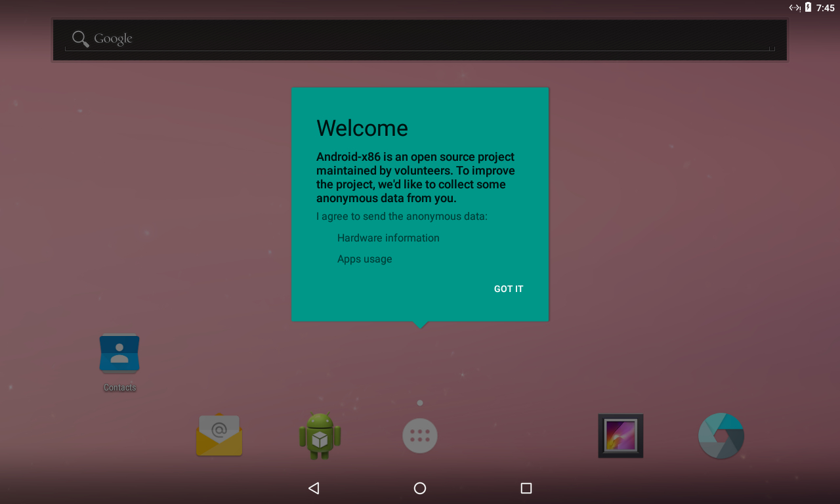Screen dimensions: 840x504
Task: Tap the battery status icon
Action: pos(808,7)
